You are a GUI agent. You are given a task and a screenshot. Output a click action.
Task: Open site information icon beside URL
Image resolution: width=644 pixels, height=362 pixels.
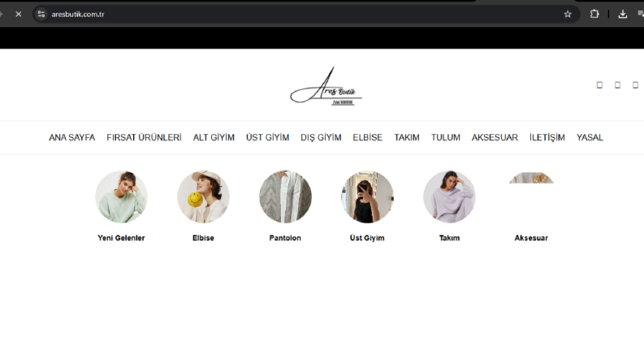(41, 14)
